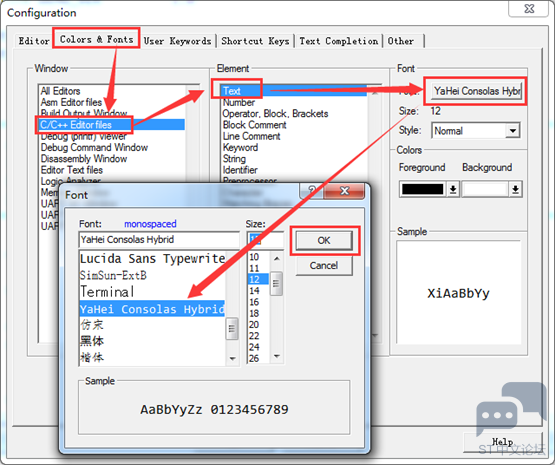Select the Identifier element
This screenshot has width=555, height=465.
tap(240, 170)
